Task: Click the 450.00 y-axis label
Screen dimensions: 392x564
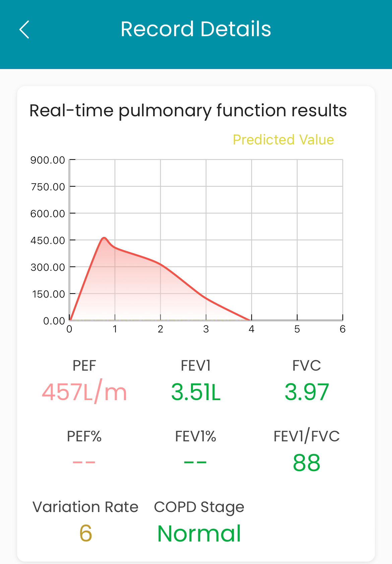Action: coord(48,241)
